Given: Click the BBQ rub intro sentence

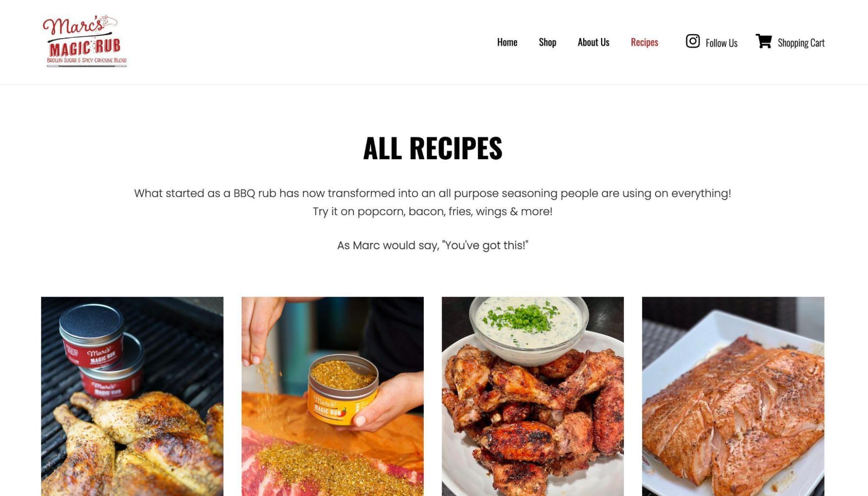Looking at the screenshot, I should point(432,193).
